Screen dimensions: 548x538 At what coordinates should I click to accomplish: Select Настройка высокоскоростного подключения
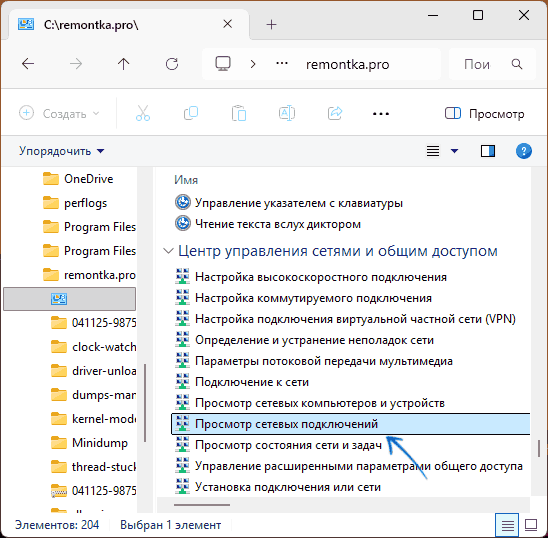point(311,277)
